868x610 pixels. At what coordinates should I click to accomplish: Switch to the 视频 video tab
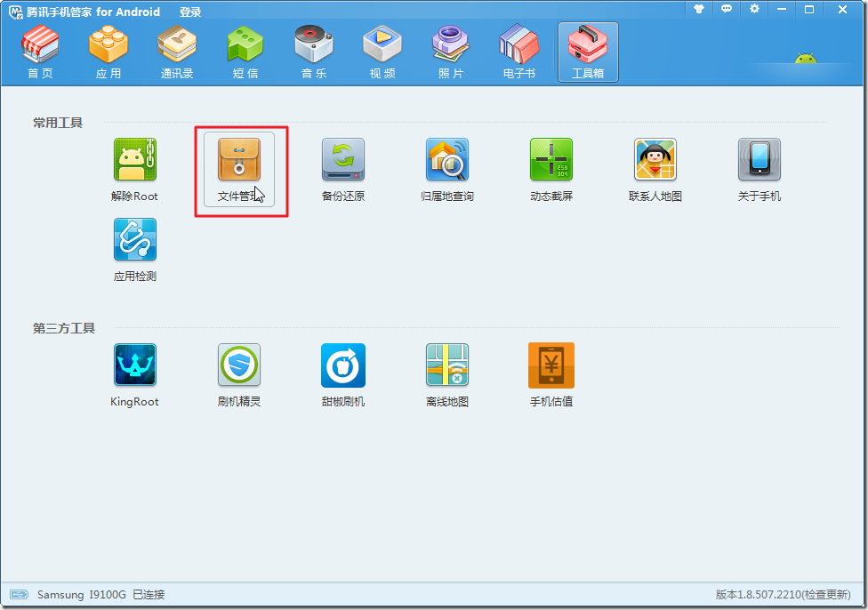[382, 52]
